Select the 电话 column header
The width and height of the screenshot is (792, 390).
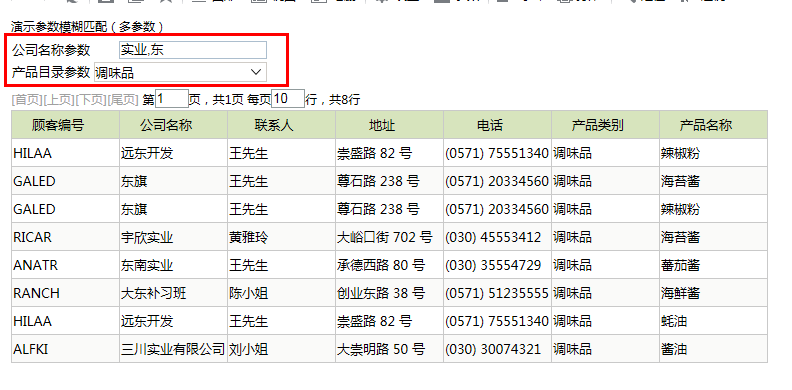point(498,125)
